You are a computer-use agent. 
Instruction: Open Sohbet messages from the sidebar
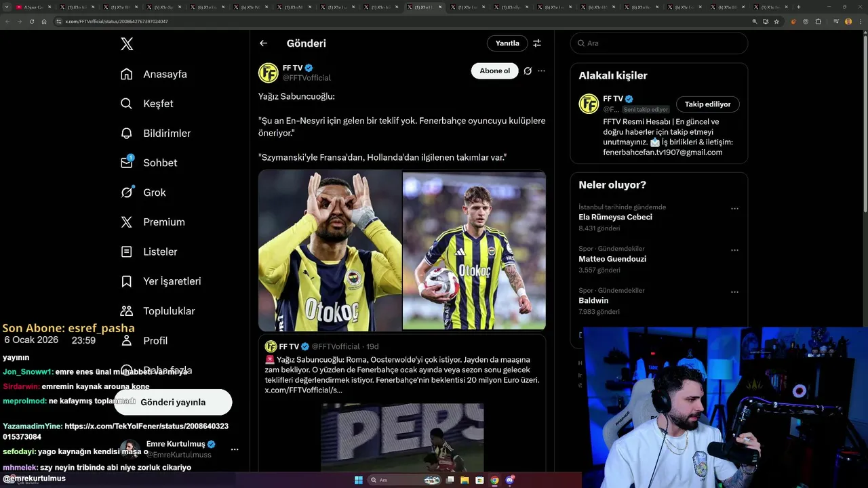coord(149,163)
